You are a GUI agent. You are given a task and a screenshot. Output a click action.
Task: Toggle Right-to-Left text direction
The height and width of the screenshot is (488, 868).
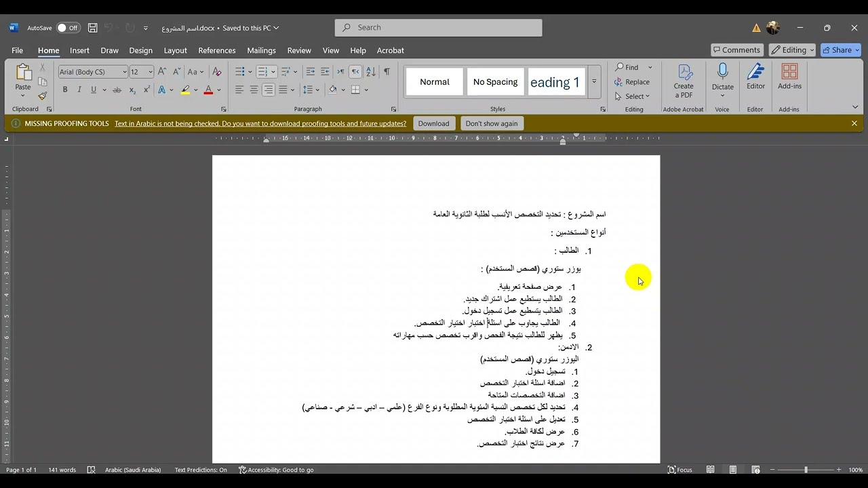[x=355, y=72]
